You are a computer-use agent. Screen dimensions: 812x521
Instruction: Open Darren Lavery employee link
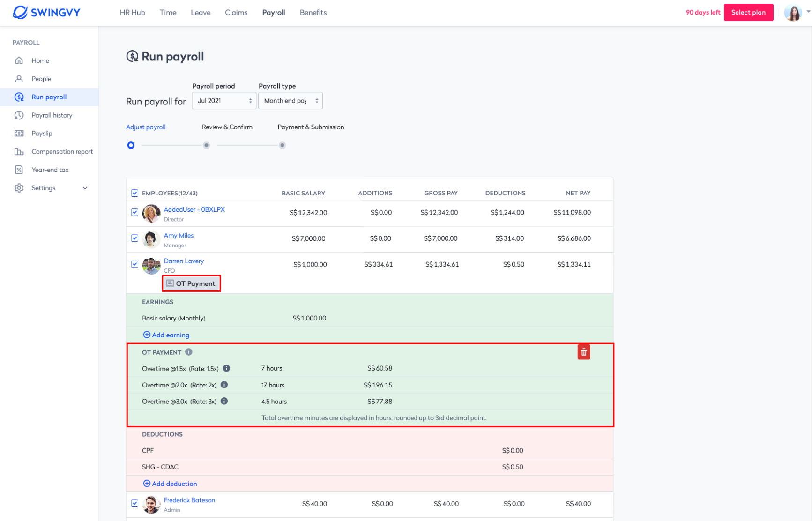[184, 261]
